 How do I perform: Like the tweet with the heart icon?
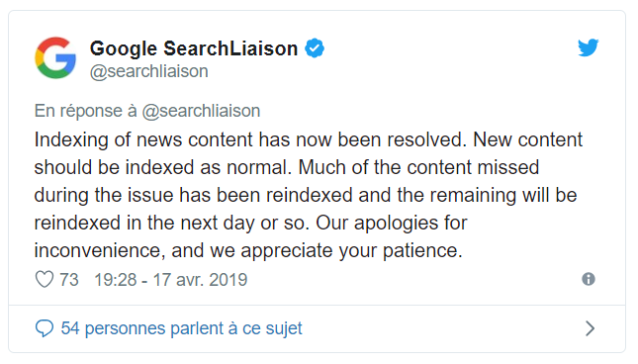(45, 279)
